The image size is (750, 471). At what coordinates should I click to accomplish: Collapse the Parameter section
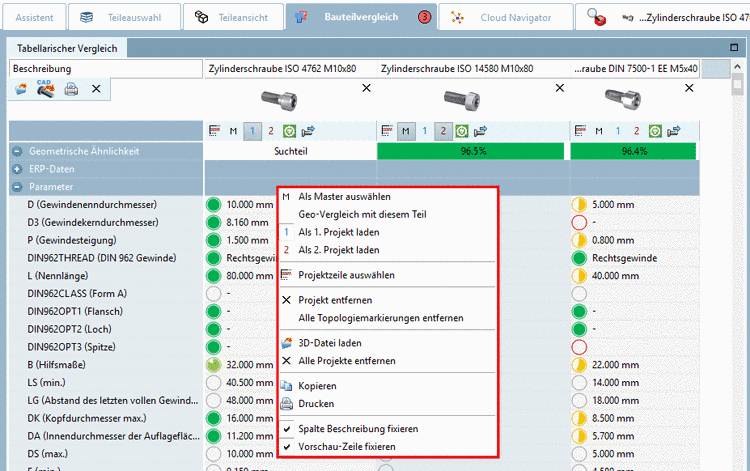click(17, 187)
